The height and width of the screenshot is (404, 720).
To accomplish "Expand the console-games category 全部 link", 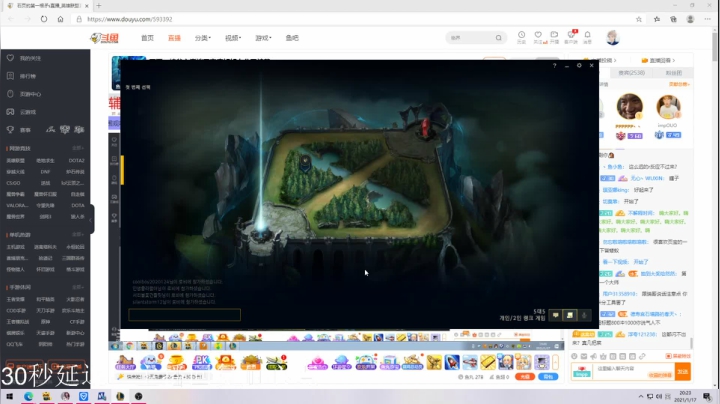I will click(77, 235).
